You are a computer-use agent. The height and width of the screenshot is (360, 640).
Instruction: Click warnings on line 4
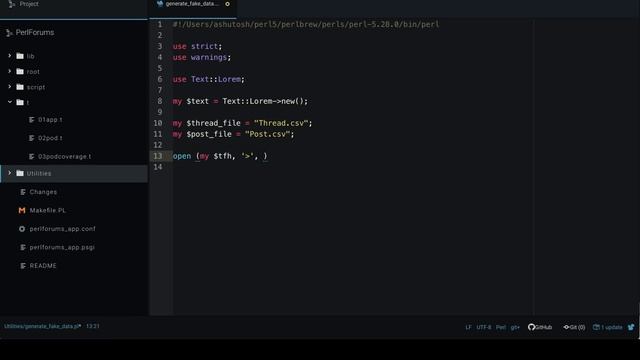tap(209, 57)
